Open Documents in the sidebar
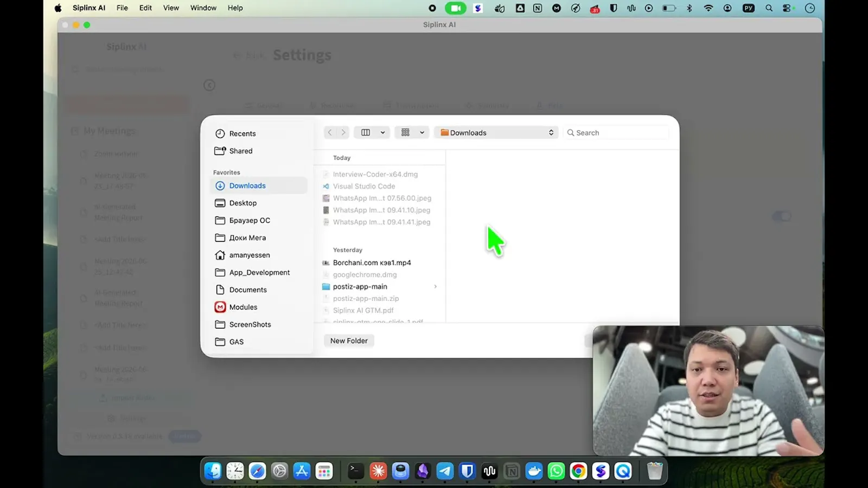The width and height of the screenshot is (868, 488). pyautogui.click(x=241, y=290)
